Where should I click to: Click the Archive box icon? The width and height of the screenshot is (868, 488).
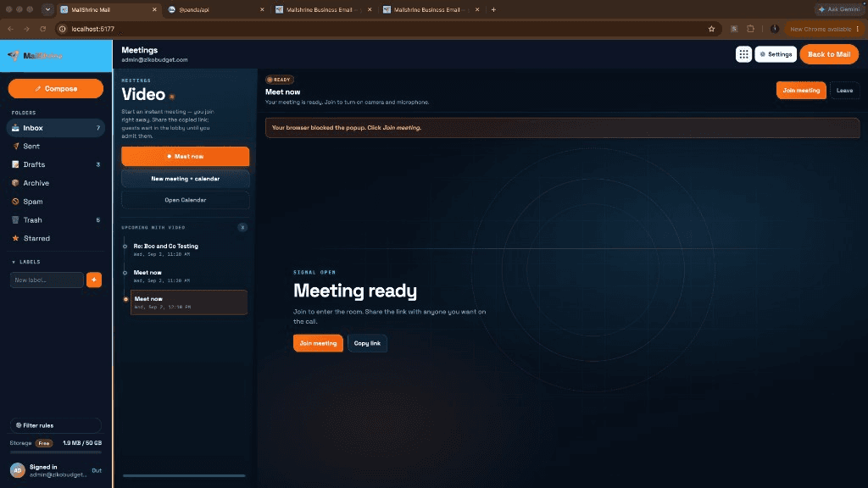(x=15, y=183)
